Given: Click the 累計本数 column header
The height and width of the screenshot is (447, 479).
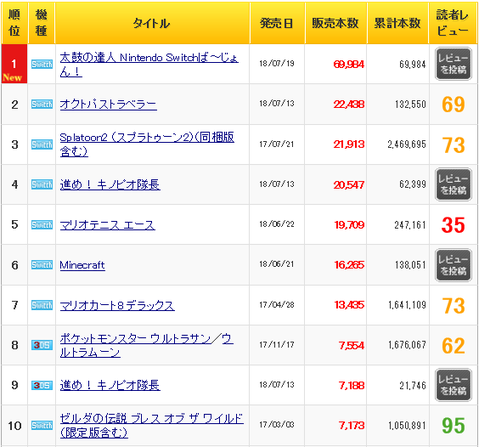Looking at the screenshot, I should pyautogui.click(x=398, y=23).
